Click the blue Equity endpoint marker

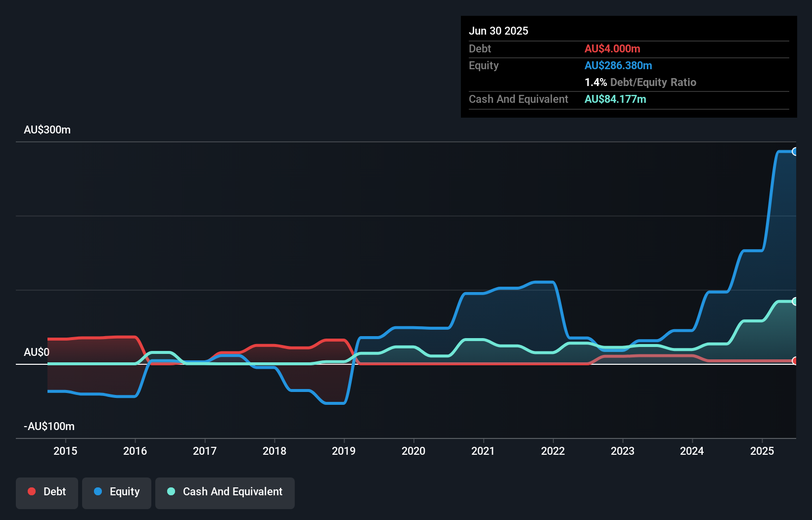(x=795, y=152)
